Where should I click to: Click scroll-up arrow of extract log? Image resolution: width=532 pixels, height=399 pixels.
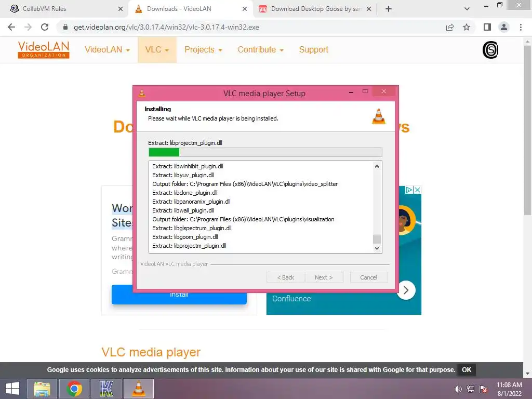click(x=377, y=166)
